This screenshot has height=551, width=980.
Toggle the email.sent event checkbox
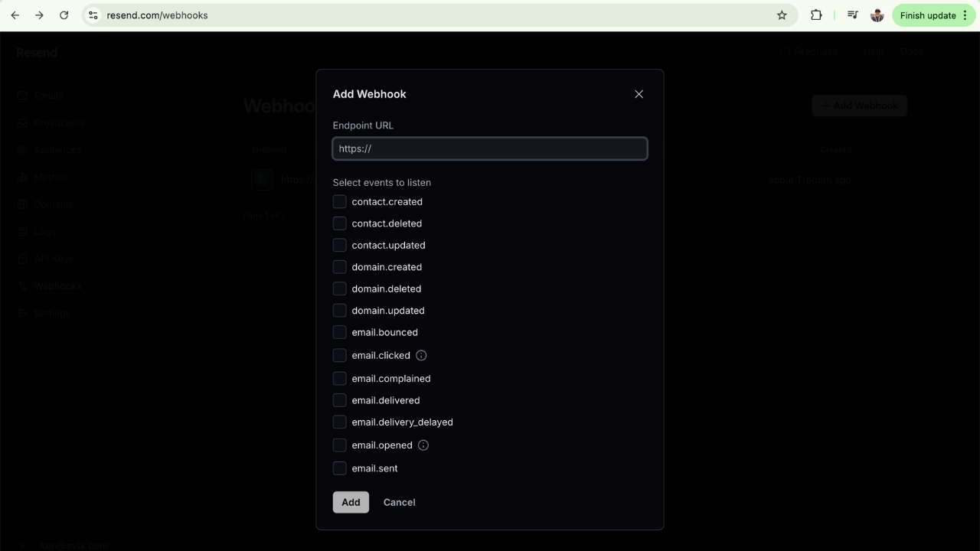pyautogui.click(x=339, y=468)
